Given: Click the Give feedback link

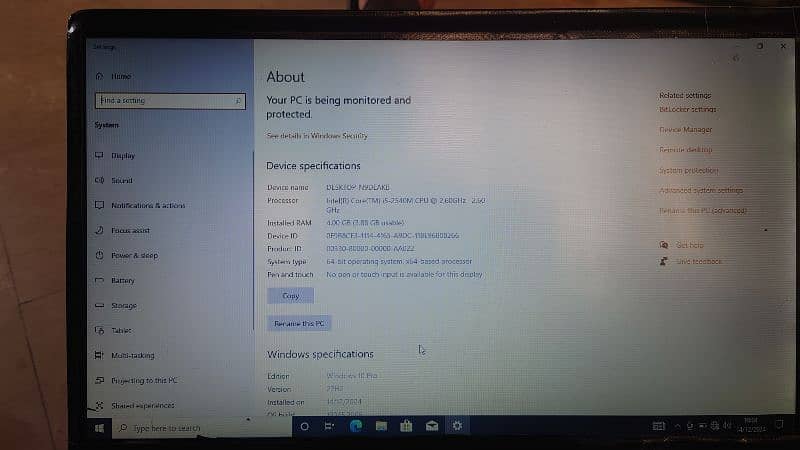Looking at the screenshot, I should 698,262.
